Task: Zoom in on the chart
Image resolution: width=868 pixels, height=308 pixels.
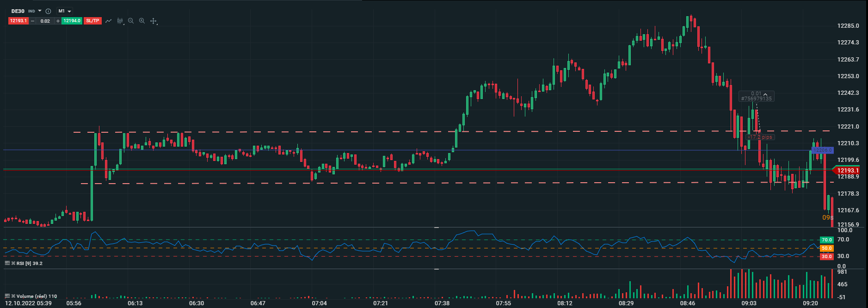Action: tap(142, 21)
